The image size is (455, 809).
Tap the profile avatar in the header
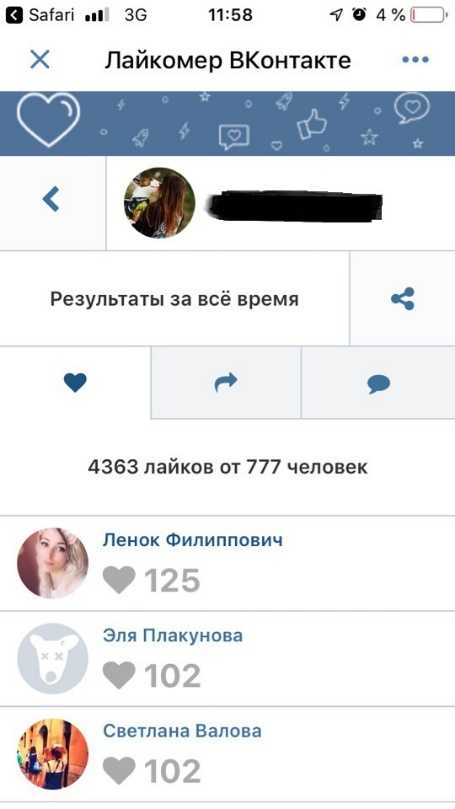[x=159, y=203]
